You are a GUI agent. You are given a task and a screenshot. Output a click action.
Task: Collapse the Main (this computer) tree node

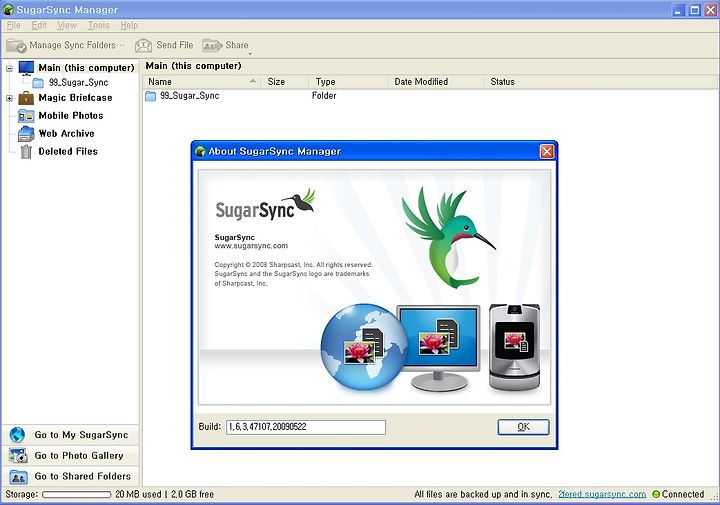(x=9, y=68)
